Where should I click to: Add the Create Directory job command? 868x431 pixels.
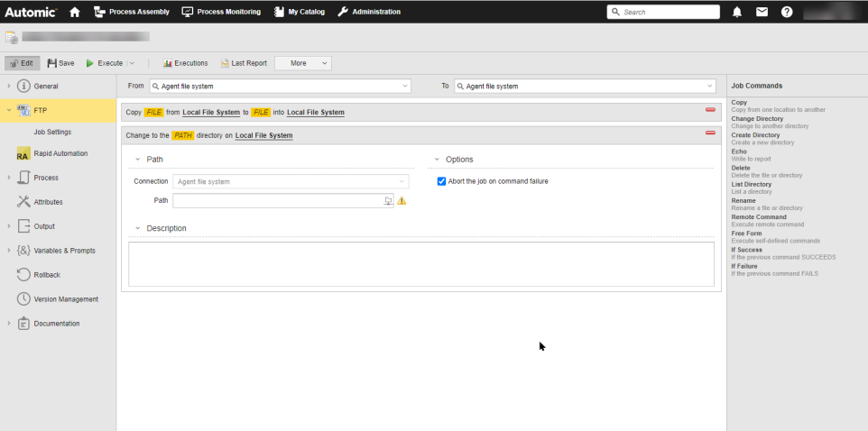(x=755, y=135)
